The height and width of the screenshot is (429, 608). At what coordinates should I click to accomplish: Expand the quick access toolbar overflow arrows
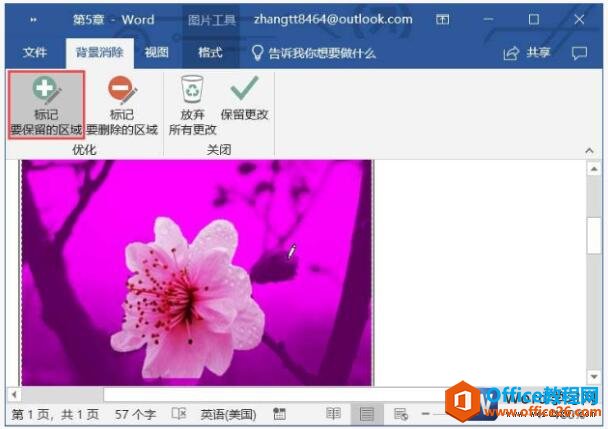[34, 20]
